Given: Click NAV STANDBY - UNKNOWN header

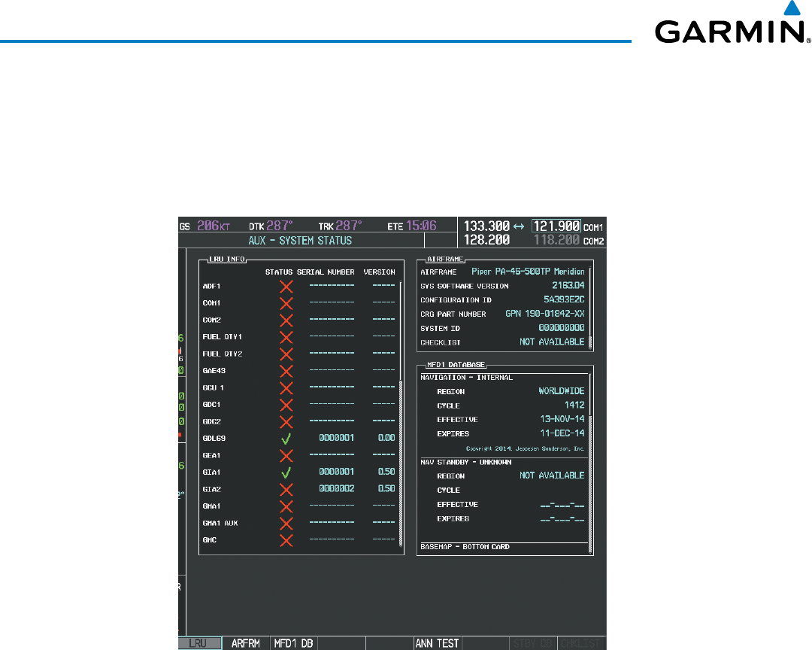Looking at the screenshot, I should point(465,462).
